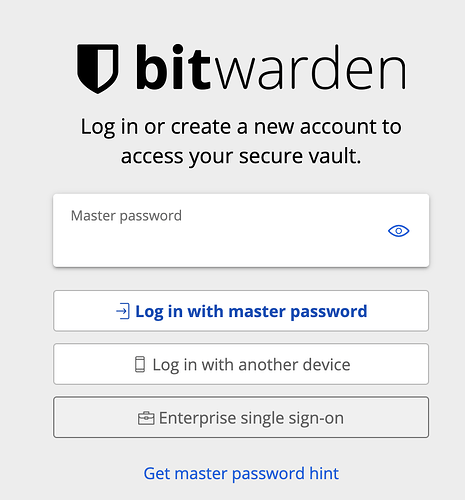Image resolution: width=465 pixels, height=500 pixels.
Task: Click the Bitwarden shield logo
Action: (98, 69)
